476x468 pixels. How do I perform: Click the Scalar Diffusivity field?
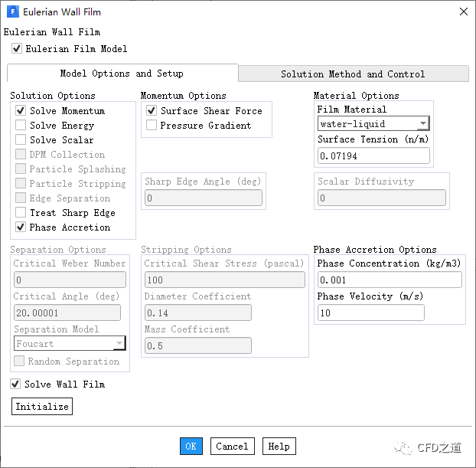(x=382, y=198)
